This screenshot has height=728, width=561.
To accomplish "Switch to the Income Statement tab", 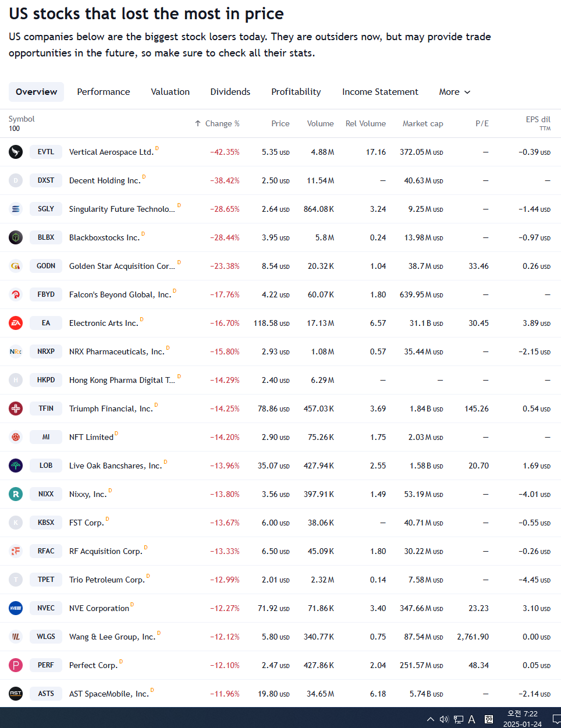I will point(380,92).
